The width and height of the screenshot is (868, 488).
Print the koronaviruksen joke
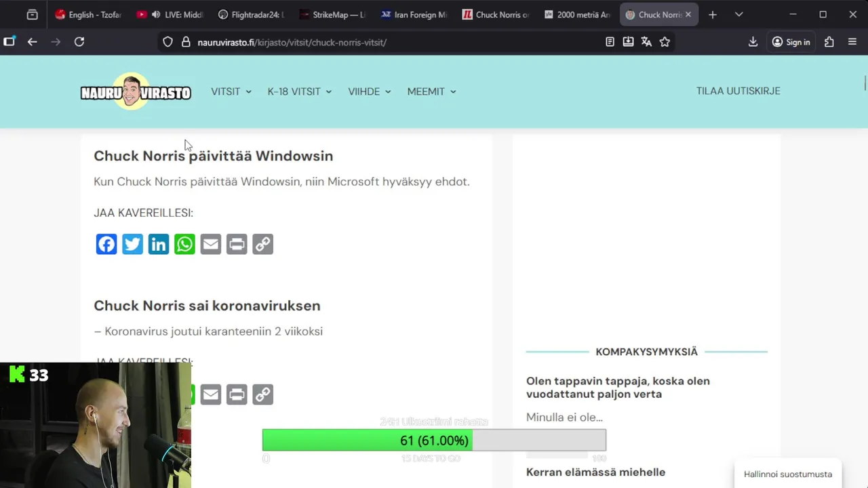(x=237, y=394)
